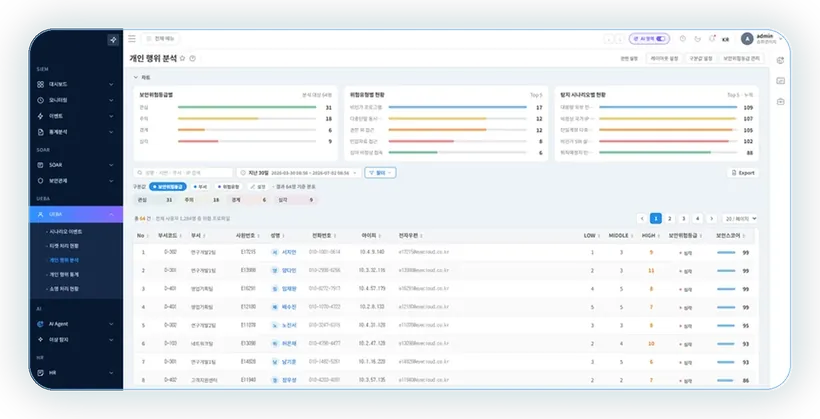Image resolution: width=820 pixels, height=419 pixels.
Task: Click the AI Agent icon in sidebar
Action: coord(40,324)
